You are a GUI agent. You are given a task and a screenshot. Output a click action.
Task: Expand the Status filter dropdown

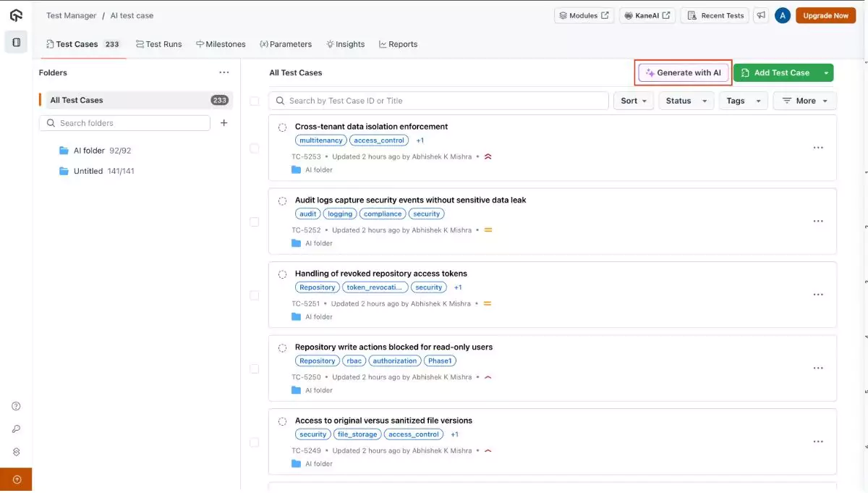[x=686, y=101]
